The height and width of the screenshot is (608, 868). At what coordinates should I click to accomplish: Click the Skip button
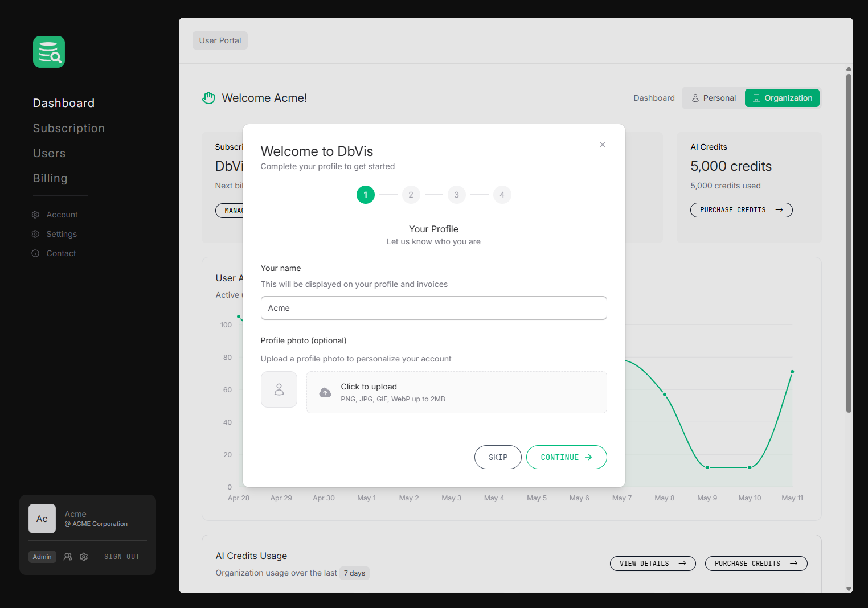(x=498, y=457)
